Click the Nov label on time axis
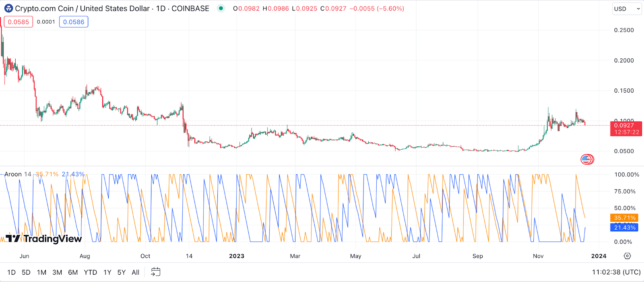 point(538,256)
